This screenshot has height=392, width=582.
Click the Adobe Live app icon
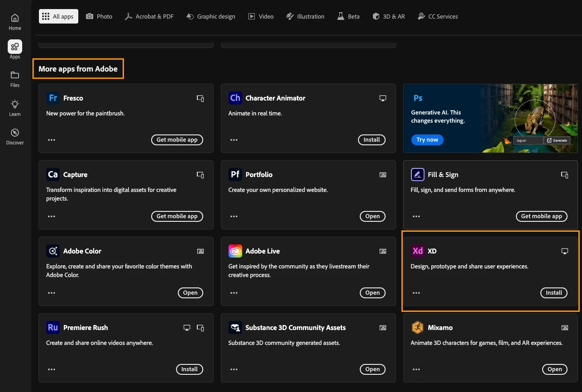click(x=235, y=251)
